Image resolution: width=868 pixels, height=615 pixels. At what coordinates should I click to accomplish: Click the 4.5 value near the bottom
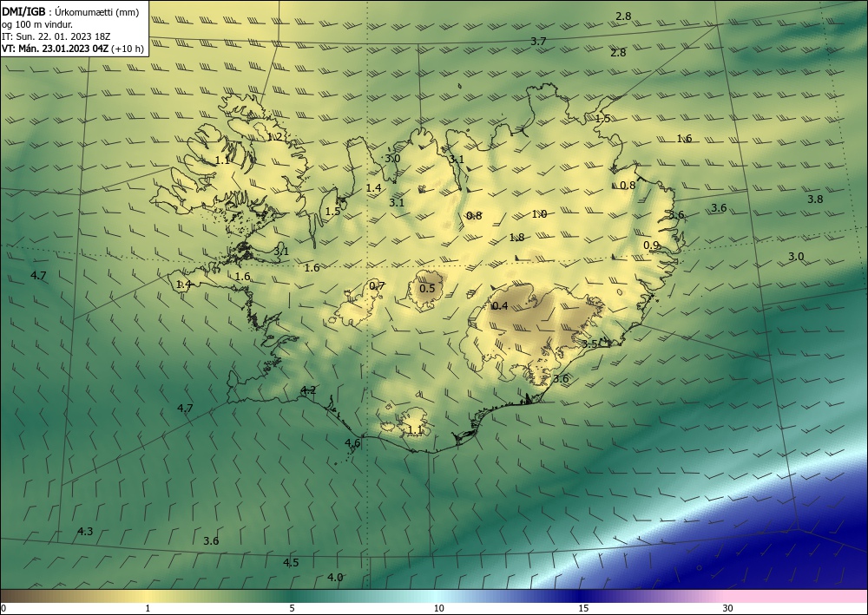pyautogui.click(x=291, y=562)
